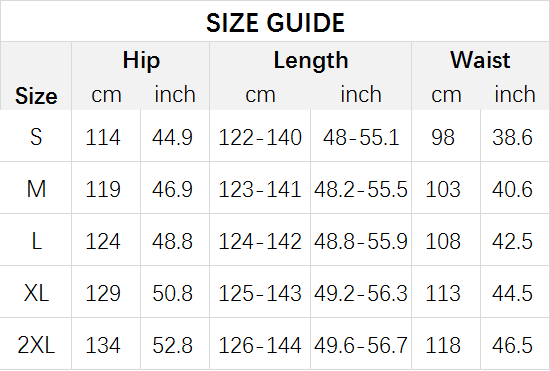Click the SIZE GUIDE title
550x371 pixels.
coord(275,23)
